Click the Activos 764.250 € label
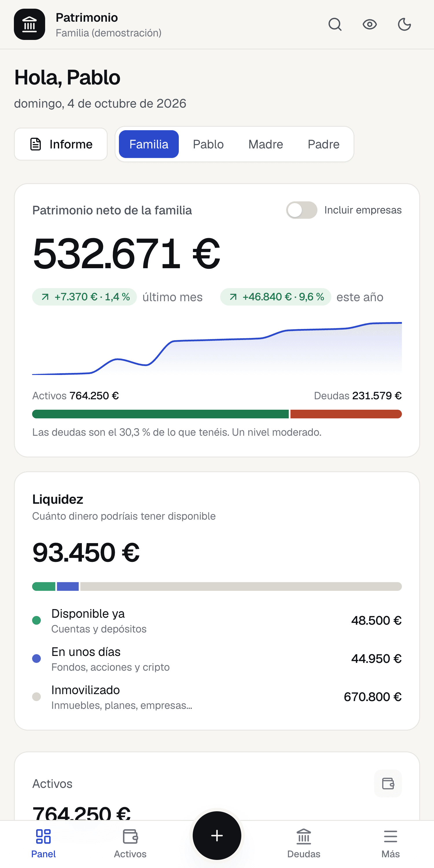Image resolution: width=434 pixels, height=868 pixels. pyautogui.click(x=76, y=396)
